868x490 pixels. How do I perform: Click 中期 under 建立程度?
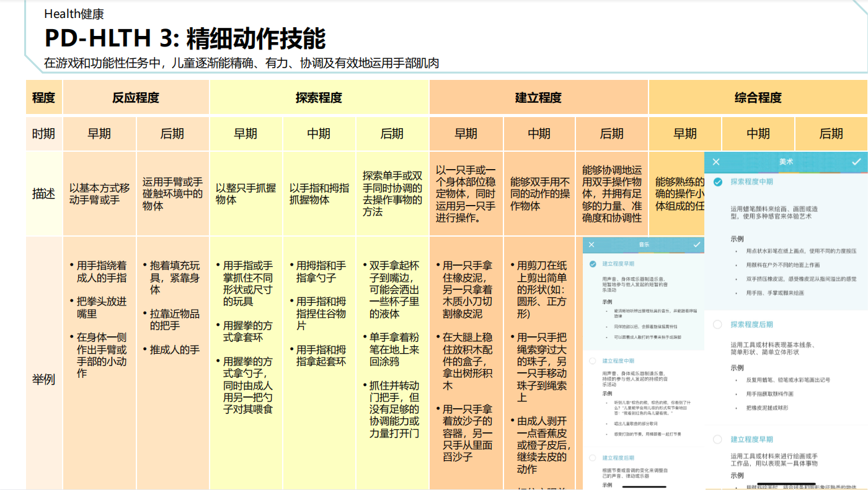[539, 134]
